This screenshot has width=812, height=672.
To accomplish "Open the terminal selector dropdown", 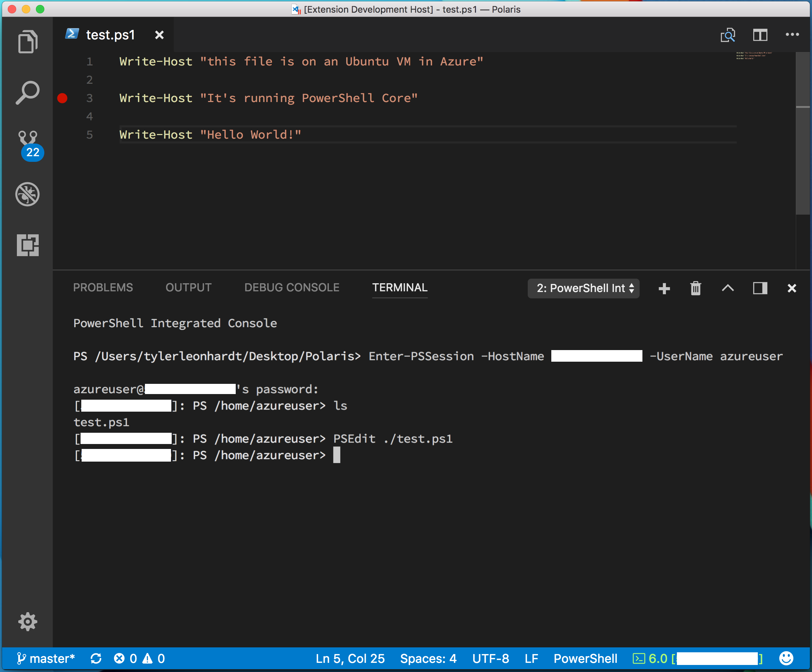I will [x=583, y=288].
